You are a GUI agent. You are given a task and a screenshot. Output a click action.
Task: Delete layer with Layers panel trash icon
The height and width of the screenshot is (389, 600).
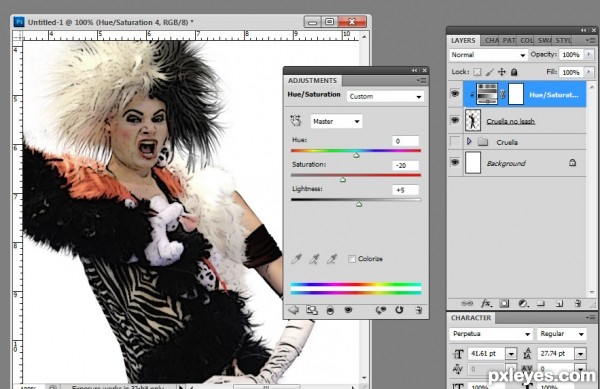coord(578,303)
